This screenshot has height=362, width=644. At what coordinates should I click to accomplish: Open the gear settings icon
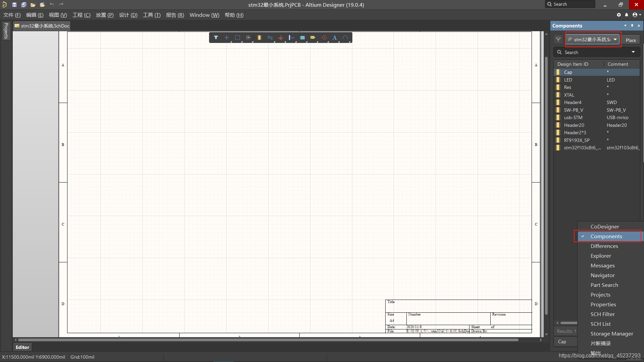619,15
